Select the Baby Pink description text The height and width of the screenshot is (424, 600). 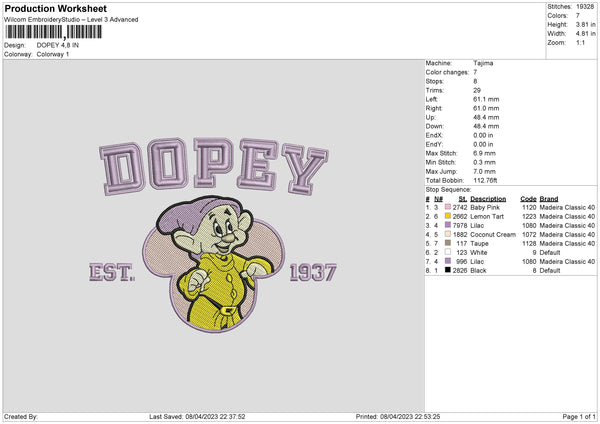coord(485,207)
